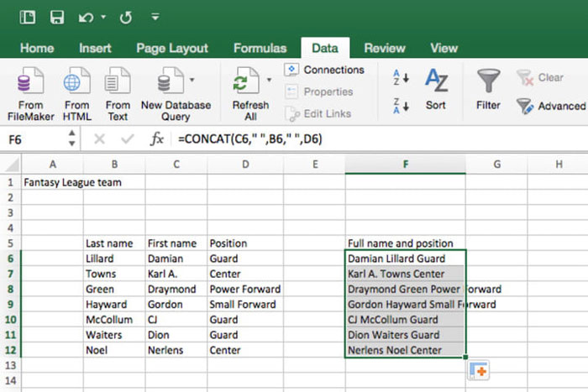Viewport: 588px width, 392px height.
Task: Click the Name Box showing F6
Action: pyautogui.click(x=34, y=139)
